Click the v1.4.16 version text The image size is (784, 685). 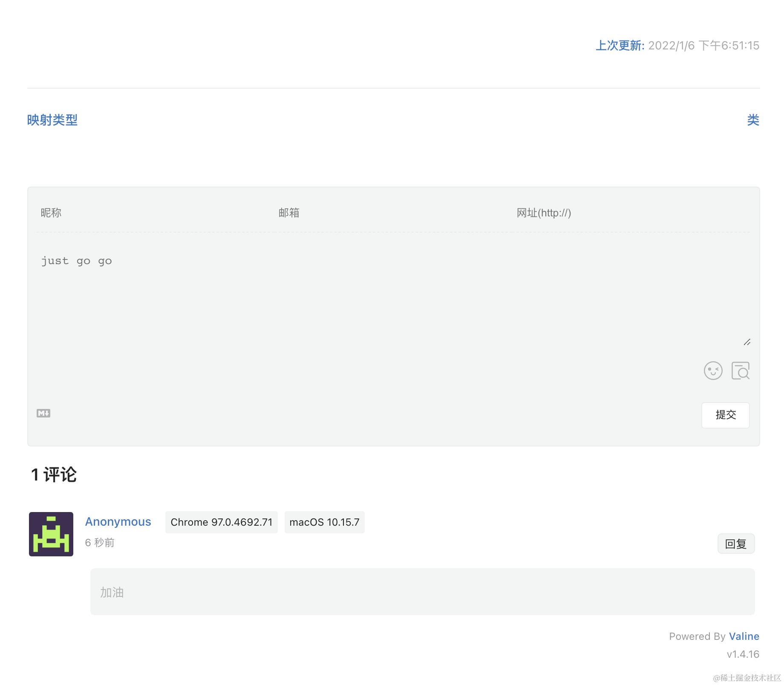(743, 654)
